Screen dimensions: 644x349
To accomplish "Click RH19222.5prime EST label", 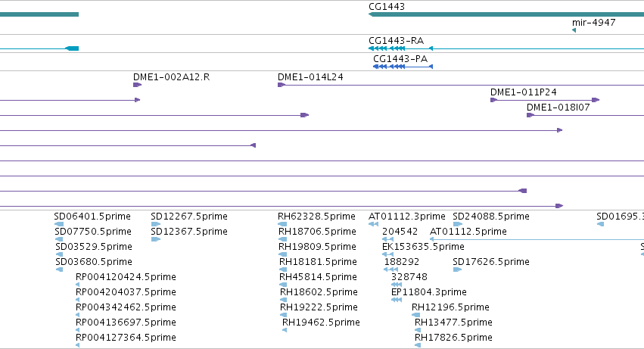I will click(x=319, y=307).
